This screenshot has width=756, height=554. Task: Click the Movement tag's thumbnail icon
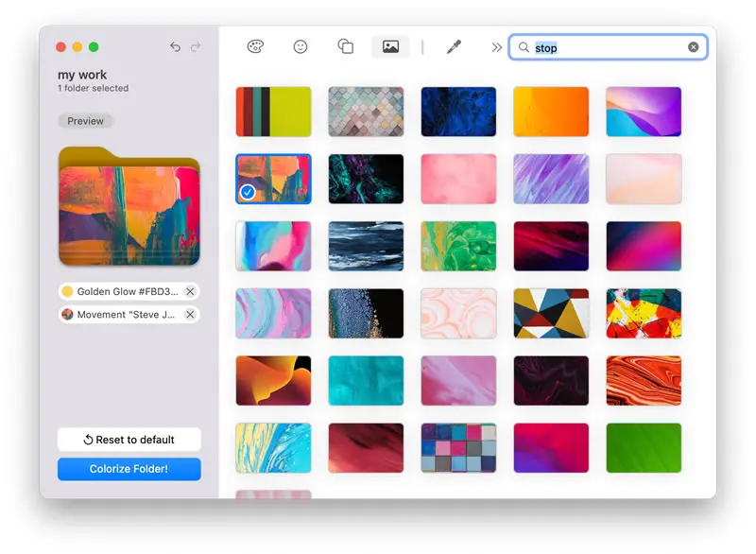pos(67,314)
